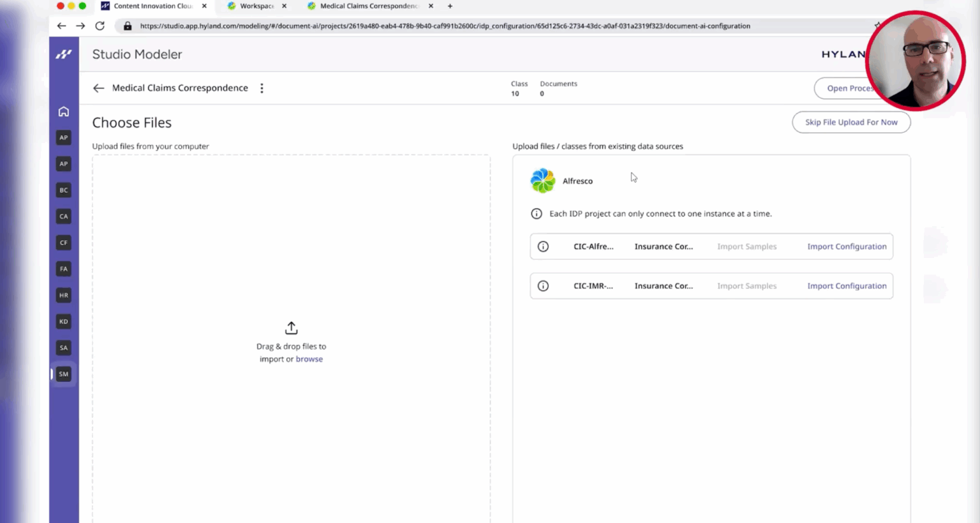The width and height of the screenshot is (980, 523).
Task: Click the Home icon in sidebar
Action: pos(64,112)
